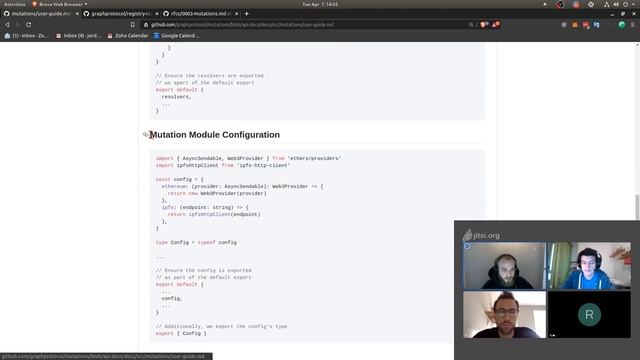Open the green profile avatar
Viewport: 640px width, 360px height.
[x=622, y=25]
